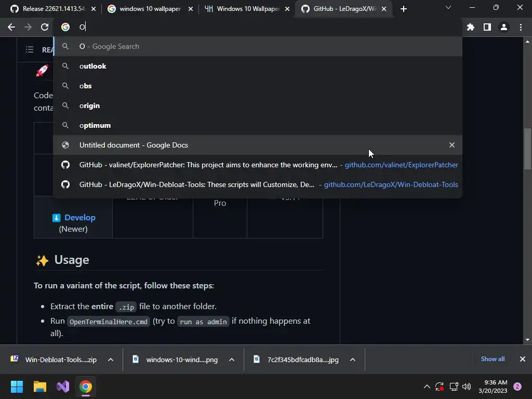Screen dimensions: 532x399
Task: Open the 7c2f345bdfcadb8a jpg download
Action: (297, 360)
